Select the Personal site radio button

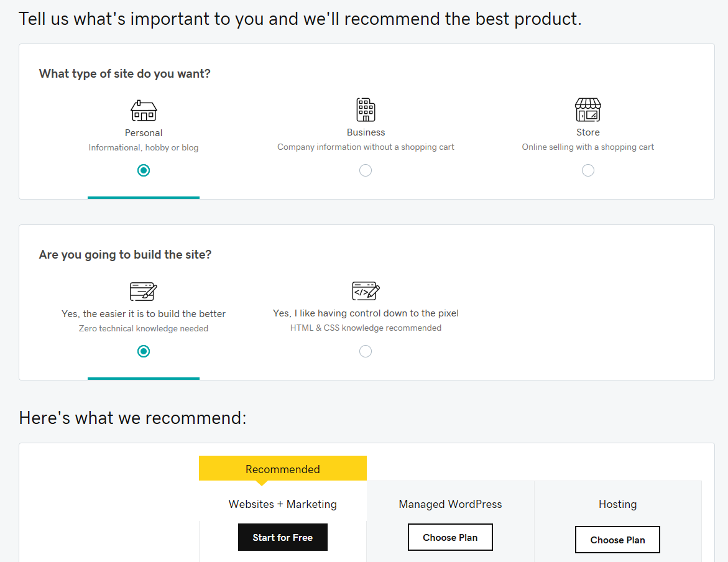click(144, 170)
